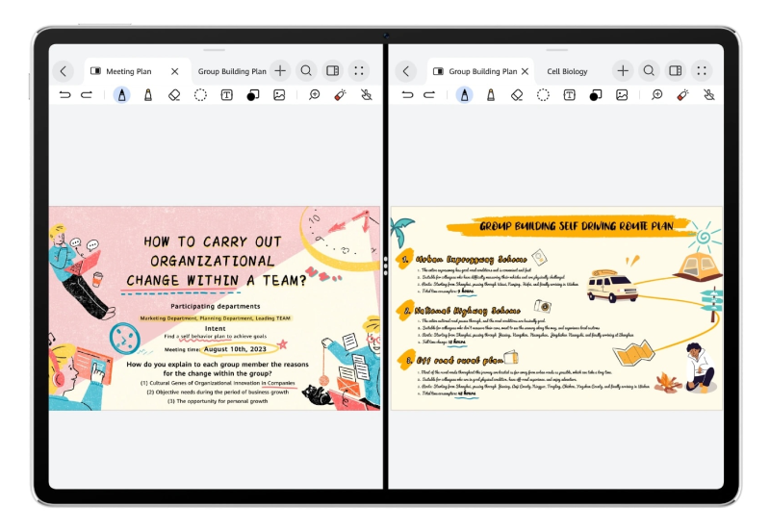Undo last action in left pane

(x=64, y=95)
